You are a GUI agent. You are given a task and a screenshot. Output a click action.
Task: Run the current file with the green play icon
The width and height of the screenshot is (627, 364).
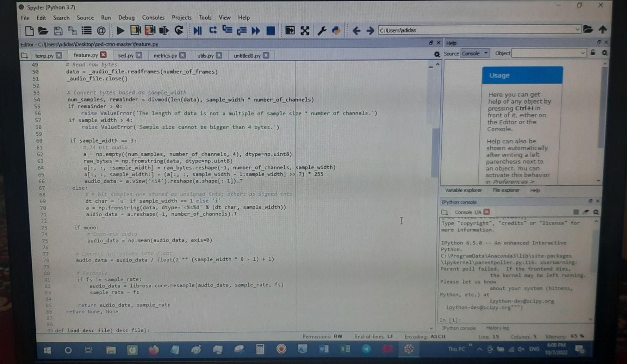120,31
